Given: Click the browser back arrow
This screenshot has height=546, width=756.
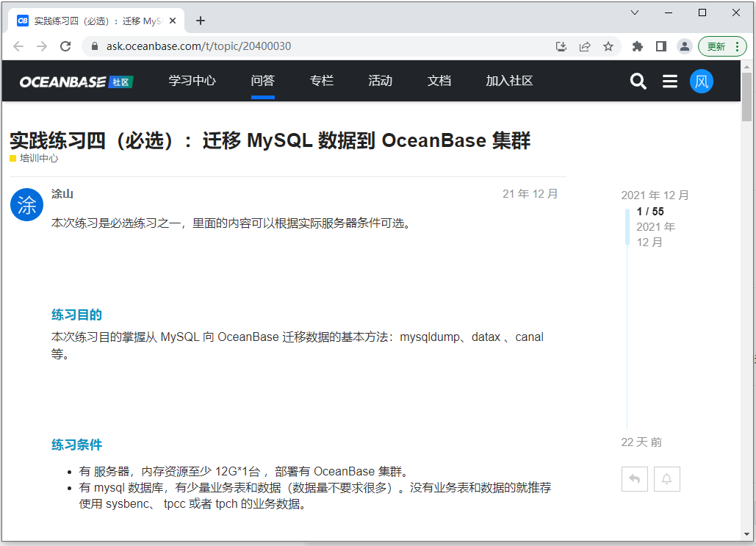Looking at the screenshot, I should pyautogui.click(x=18, y=46).
